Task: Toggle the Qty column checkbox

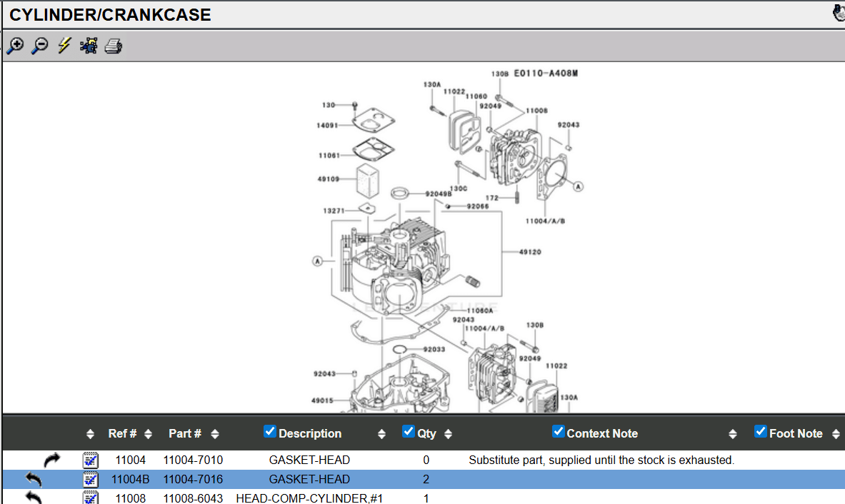Action: tap(409, 431)
